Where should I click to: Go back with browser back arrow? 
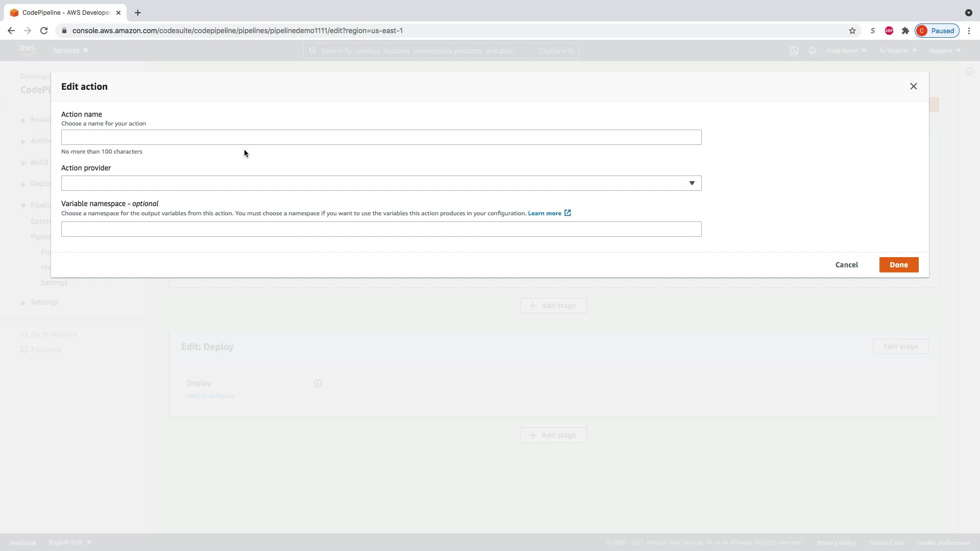(x=11, y=31)
